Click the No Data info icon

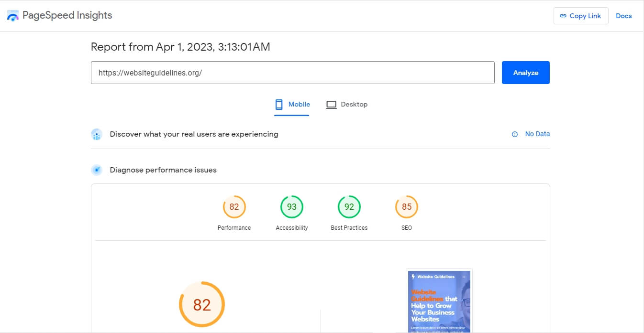[x=515, y=134]
